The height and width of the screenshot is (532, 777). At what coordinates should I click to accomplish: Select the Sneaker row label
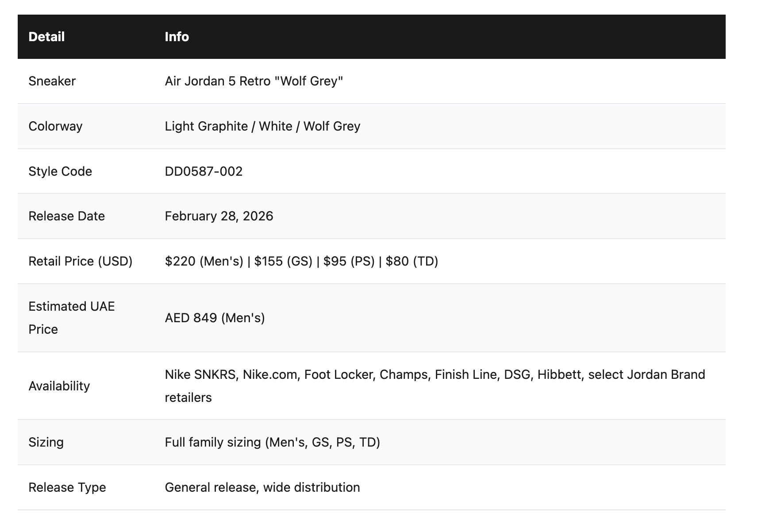(x=52, y=81)
